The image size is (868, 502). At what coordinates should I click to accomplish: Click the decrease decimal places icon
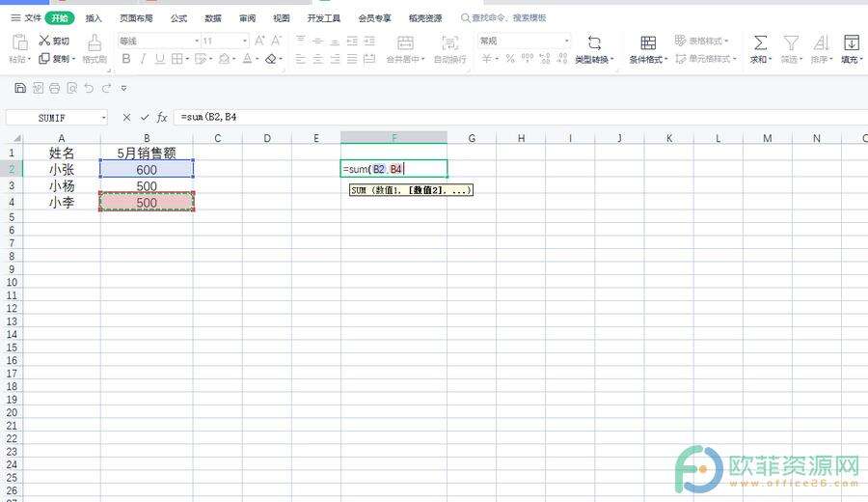click(562, 58)
